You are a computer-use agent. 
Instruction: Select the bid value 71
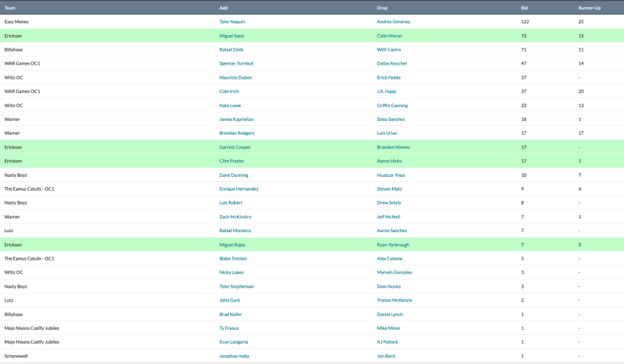point(523,50)
